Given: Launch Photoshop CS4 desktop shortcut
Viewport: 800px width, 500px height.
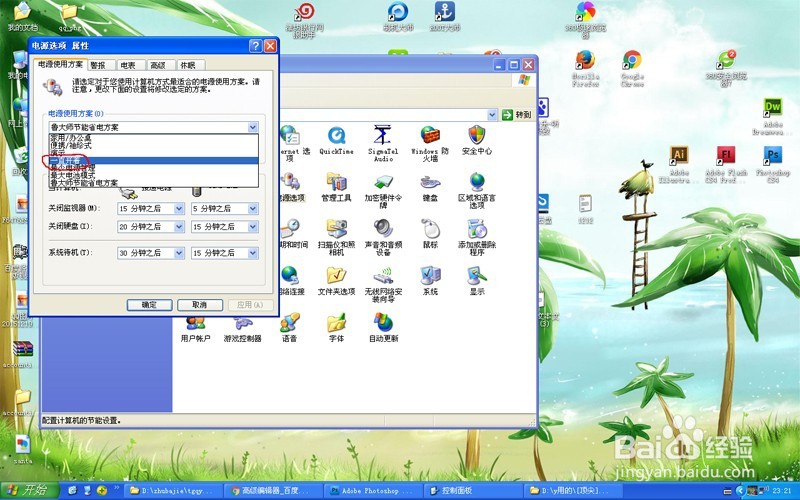Looking at the screenshot, I should click(772, 164).
